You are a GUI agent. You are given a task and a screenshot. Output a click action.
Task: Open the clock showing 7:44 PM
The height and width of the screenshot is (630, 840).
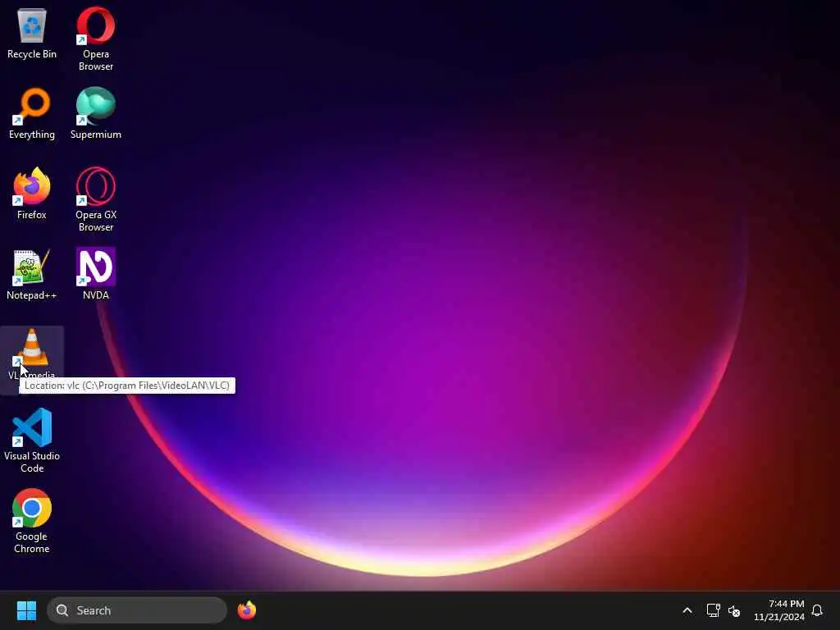point(779,610)
